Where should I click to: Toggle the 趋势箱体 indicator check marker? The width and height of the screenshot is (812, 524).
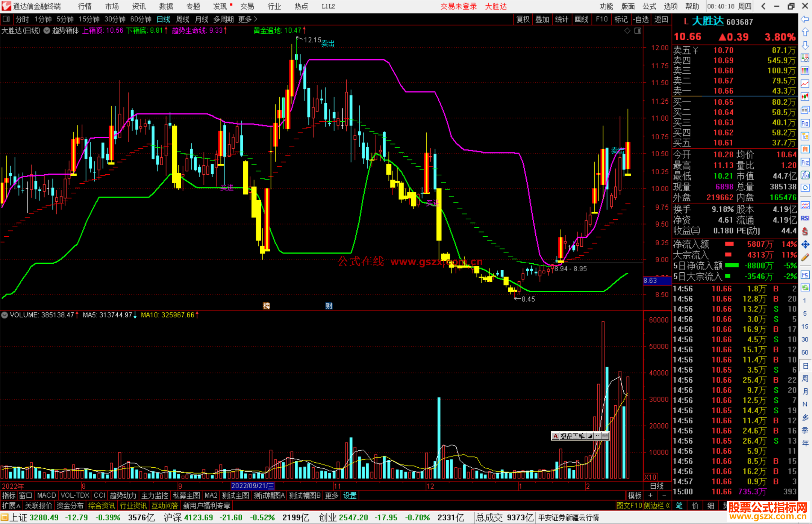pos(47,30)
